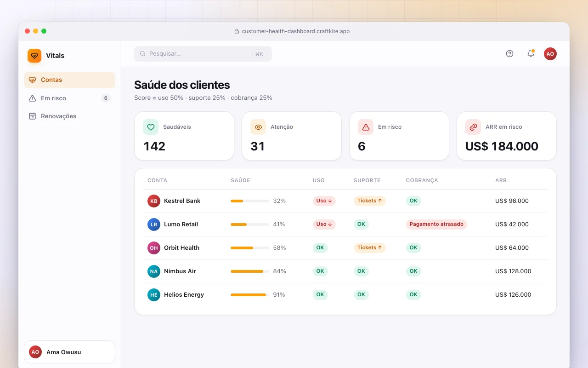The height and width of the screenshot is (368, 588).
Task: Click the ARR em risco link icon
Action: point(473,127)
